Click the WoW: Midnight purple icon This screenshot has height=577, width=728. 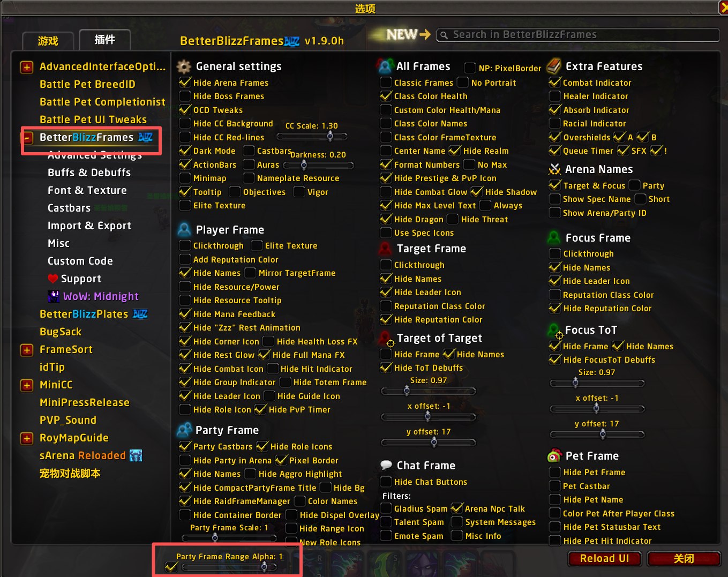[x=54, y=296]
